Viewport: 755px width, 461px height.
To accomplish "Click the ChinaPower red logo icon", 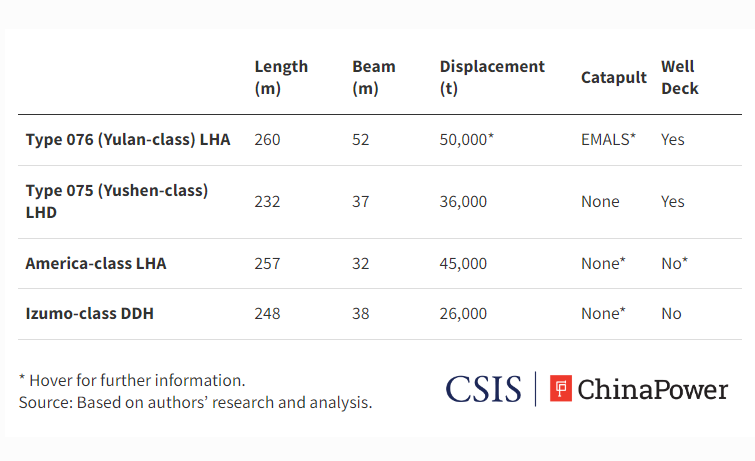I will (x=561, y=388).
